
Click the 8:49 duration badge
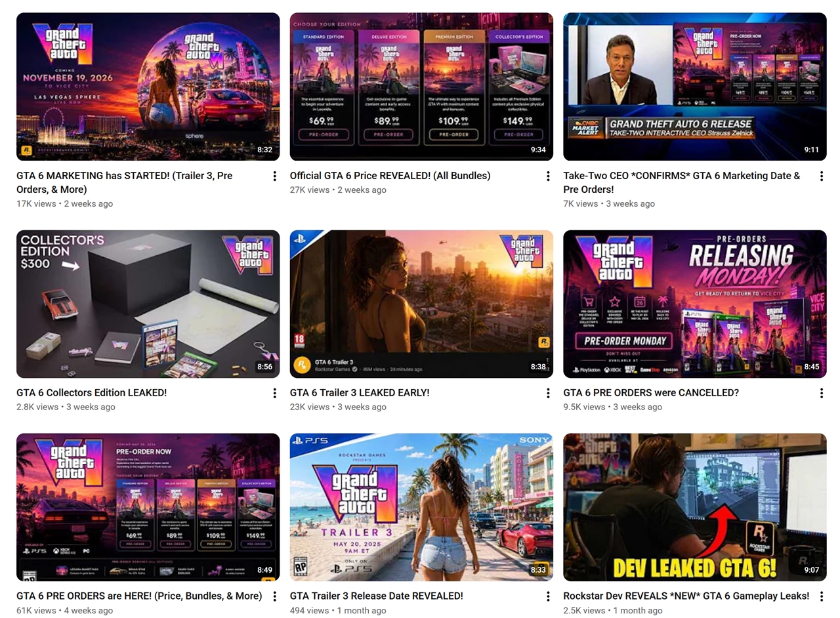[x=264, y=570]
